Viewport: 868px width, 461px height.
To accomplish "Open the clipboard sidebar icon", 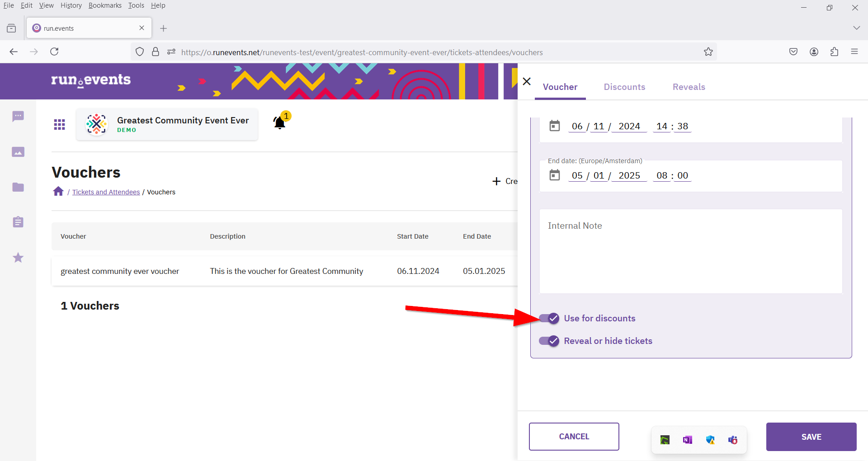I will tap(18, 222).
